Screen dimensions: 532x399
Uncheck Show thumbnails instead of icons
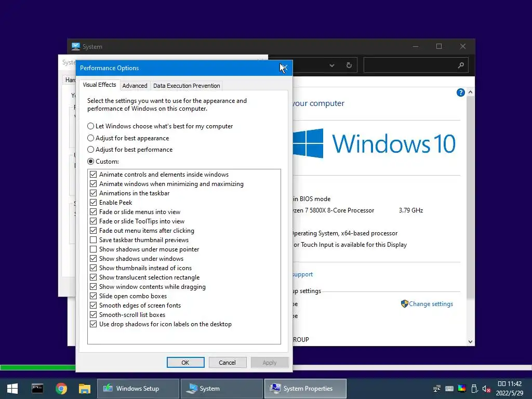94,268
